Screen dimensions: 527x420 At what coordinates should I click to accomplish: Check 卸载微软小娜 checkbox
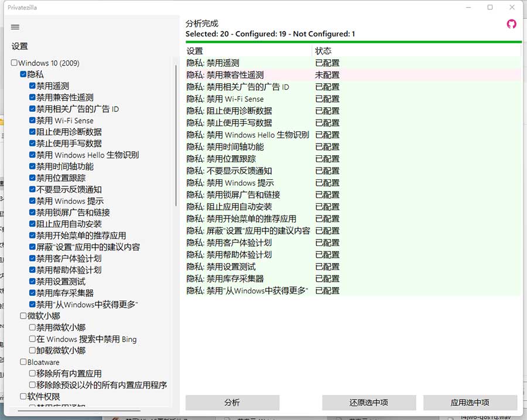tap(32, 350)
